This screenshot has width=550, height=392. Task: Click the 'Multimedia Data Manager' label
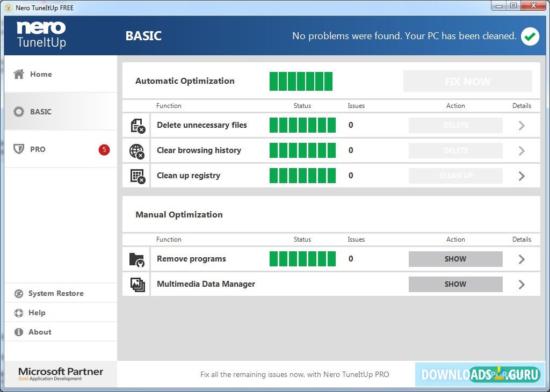(206, 284)
